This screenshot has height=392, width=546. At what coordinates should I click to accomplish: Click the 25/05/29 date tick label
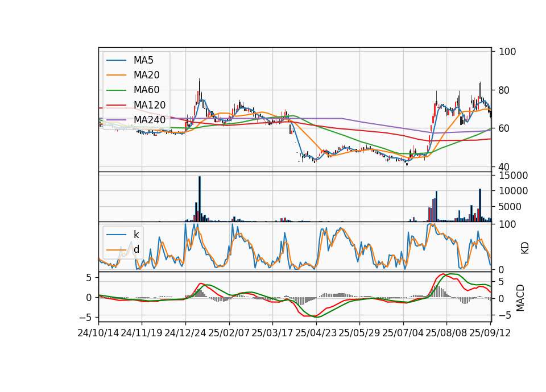click(359, 333)
